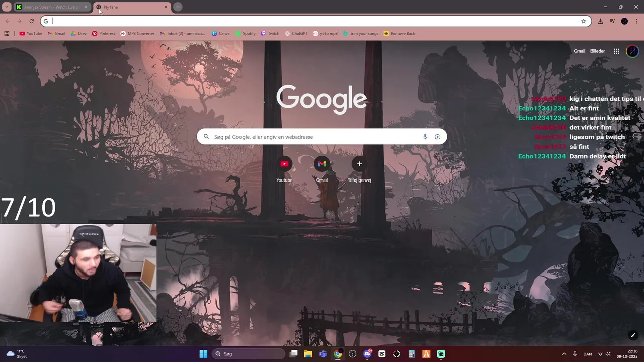
Task: Click the Gmail link on Google page header
Action: click(x=580, y=51)
